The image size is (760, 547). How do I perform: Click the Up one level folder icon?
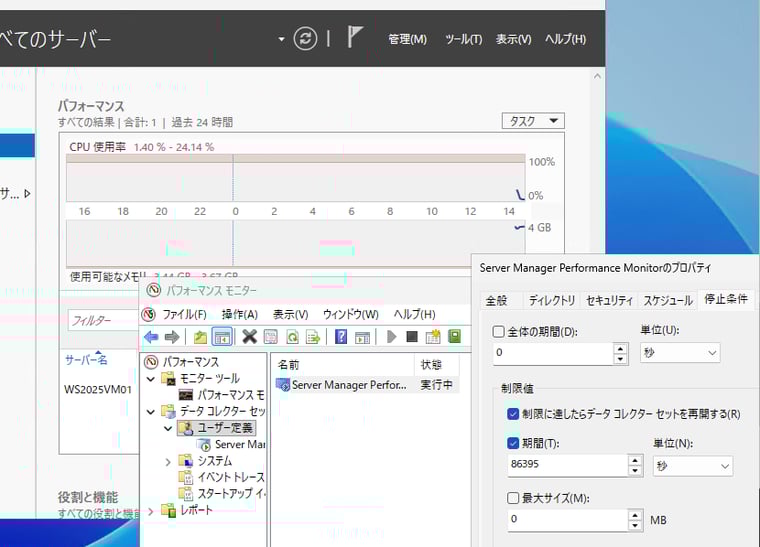[x=200, y=337]
